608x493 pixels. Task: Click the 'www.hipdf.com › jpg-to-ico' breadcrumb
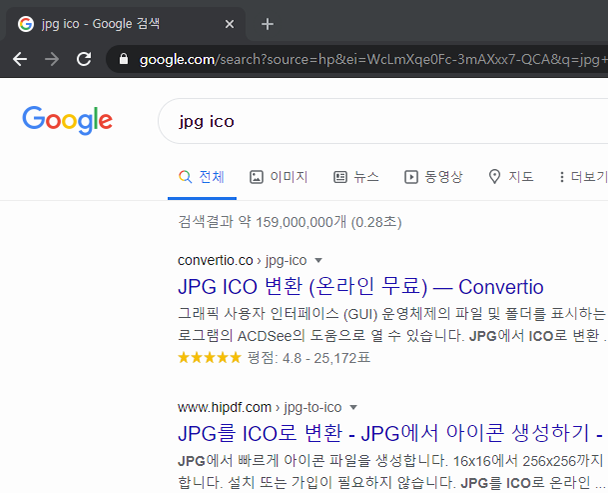coord(260,407)
